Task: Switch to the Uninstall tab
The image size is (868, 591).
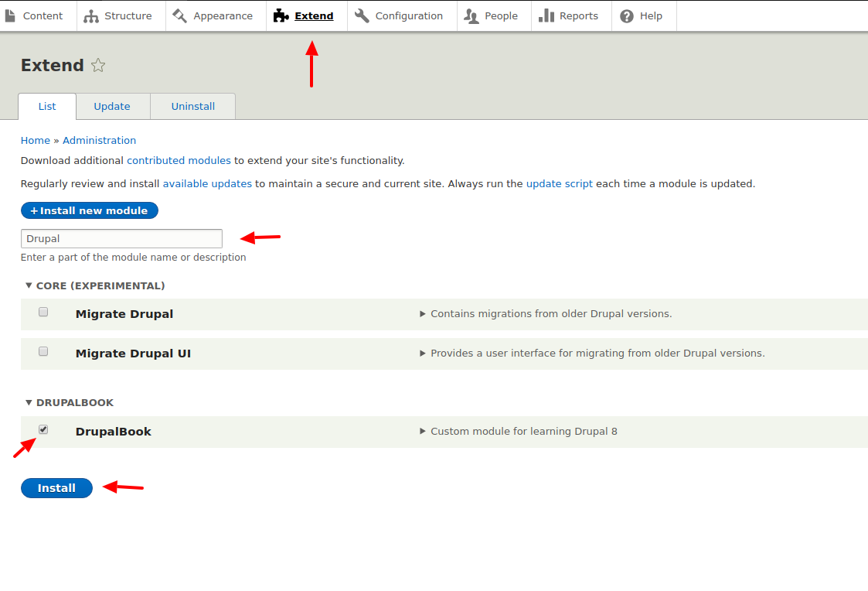Action: click(192, 106)
